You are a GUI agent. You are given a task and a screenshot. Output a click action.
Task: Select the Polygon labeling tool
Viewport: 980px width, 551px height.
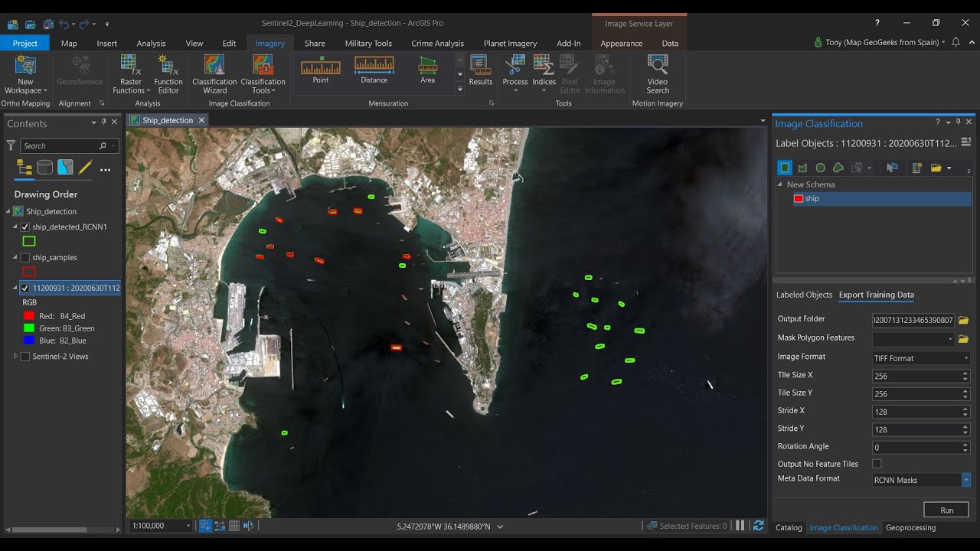pyautogui.click(x=802, y=168)
